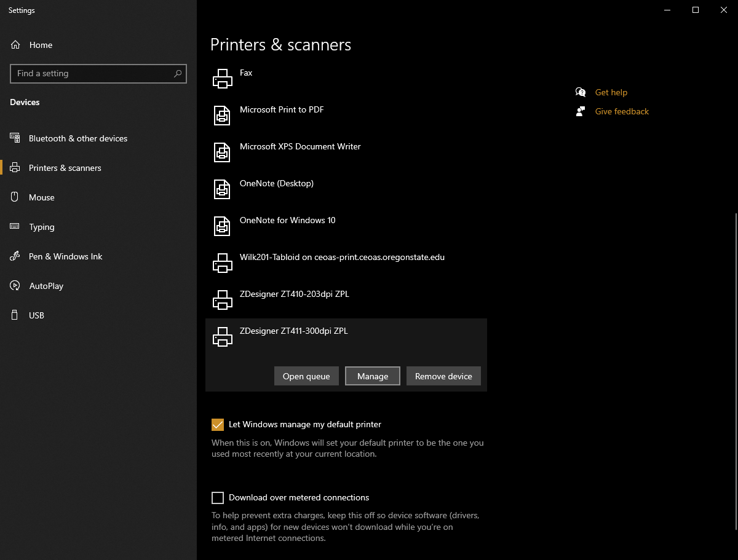The width and height of the screenshot is (738, 560).
Task: Click the Typing keyboard icon
Action: pyautogui.click(x=15, y=227)
